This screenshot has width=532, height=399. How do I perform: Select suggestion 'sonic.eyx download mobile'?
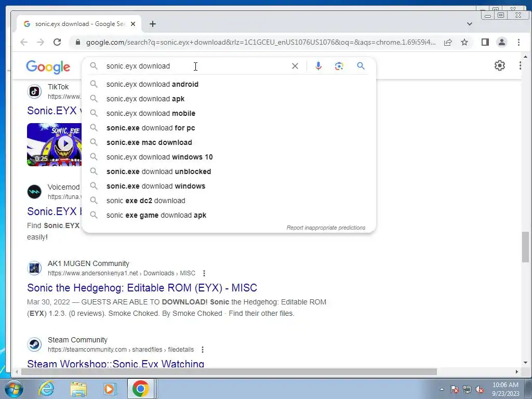(229, 113)
